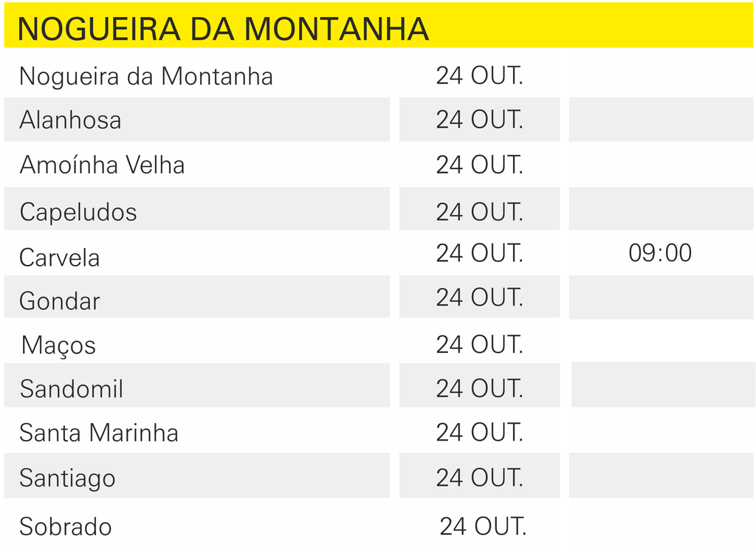756x547 pixels.
Task: Click the date next to Santa Marinha
Action: (x=479, y=433)
